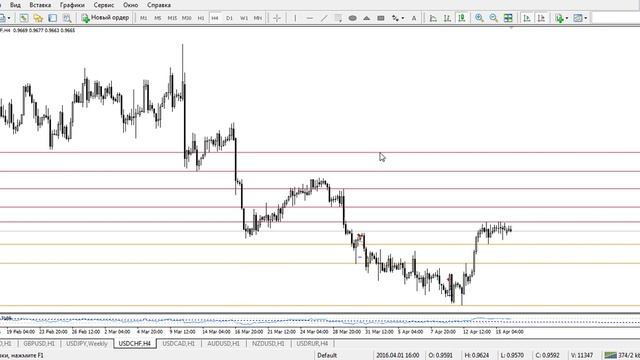The width and height of the screenshot is (640, 360).
Task: Expand the Profiles dropdown arrow
Action: tap(9, 18)
